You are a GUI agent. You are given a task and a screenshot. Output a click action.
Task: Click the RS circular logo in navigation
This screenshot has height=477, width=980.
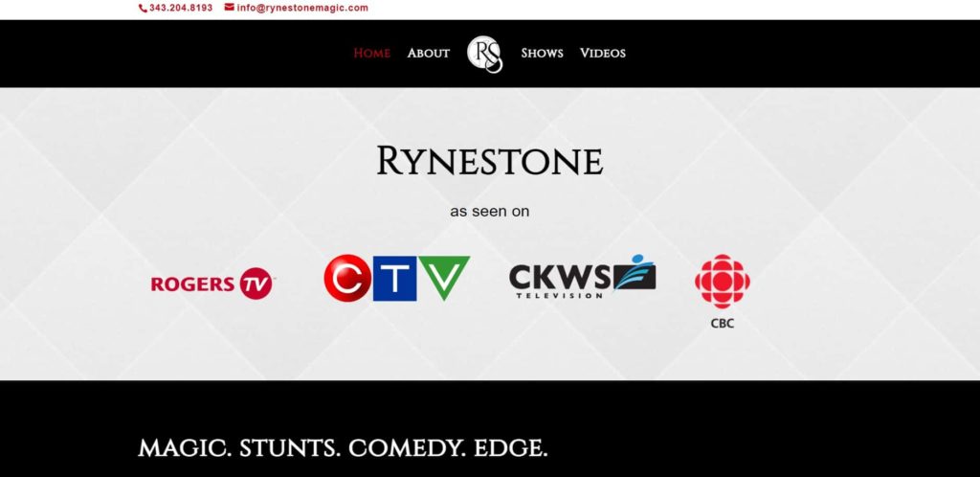coord(485,55)
